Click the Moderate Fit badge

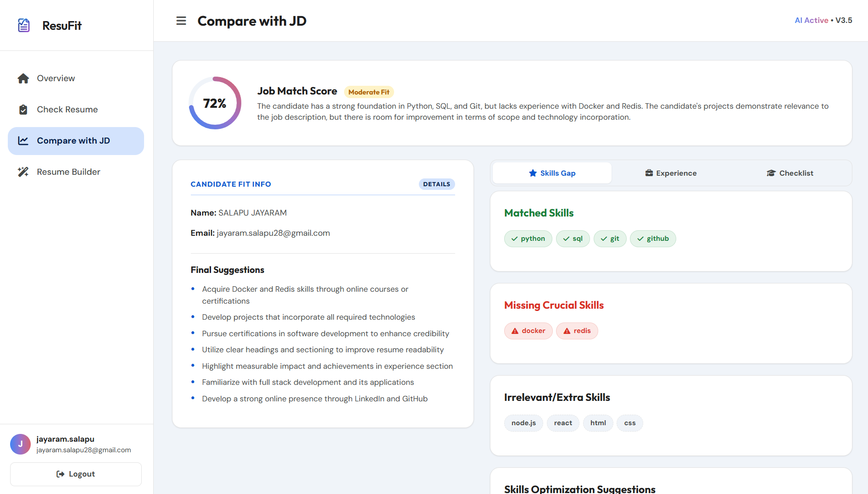coord(369,92)
